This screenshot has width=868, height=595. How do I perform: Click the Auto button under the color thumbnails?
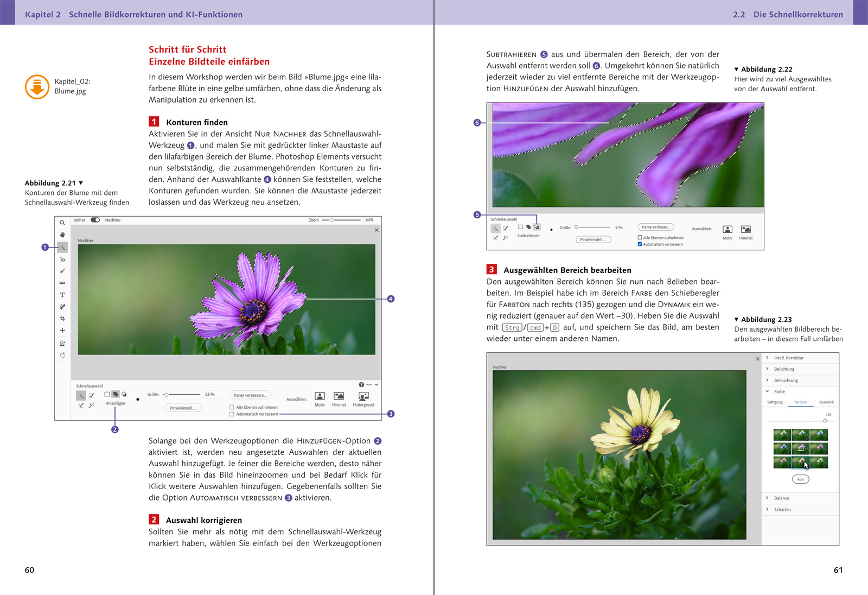[x=801, y=479]
